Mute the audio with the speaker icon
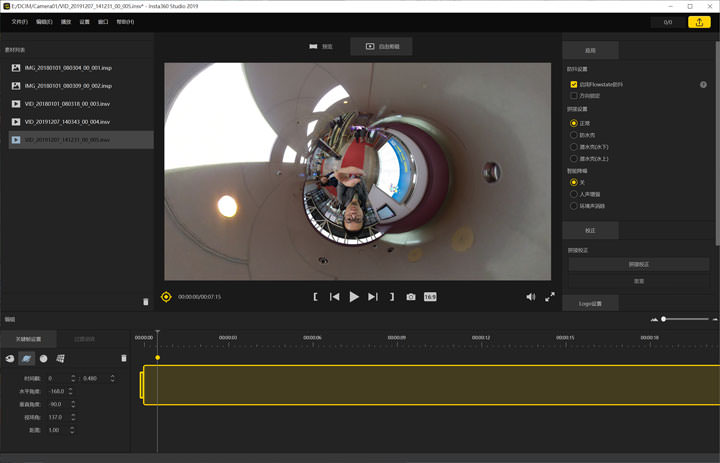This screenshot has height=463, width=720. tap(531, 297)
